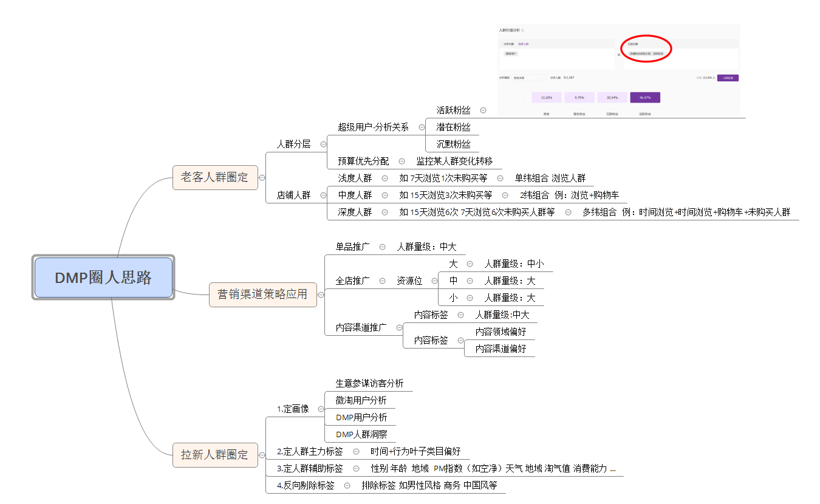Select 2纬组合 例:浏览+购物车 node
This screenshot has width=820, height=504.
pos(569,196)
